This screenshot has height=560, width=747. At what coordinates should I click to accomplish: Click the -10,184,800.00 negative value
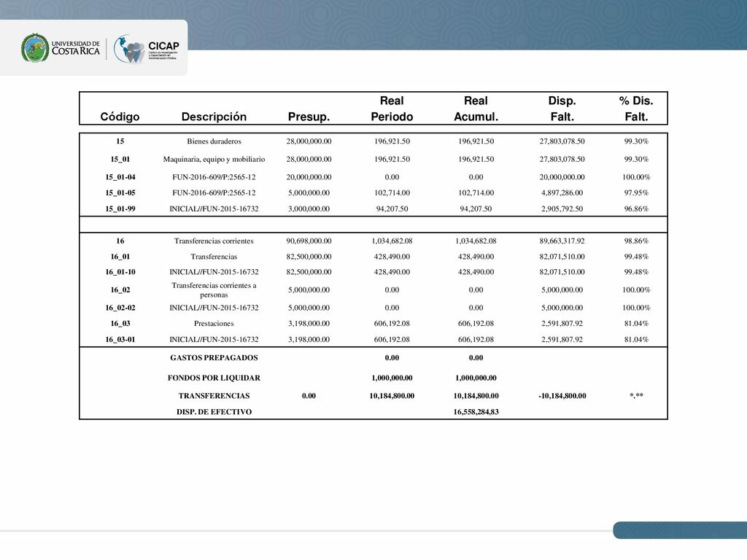click(x=562, y=396)
